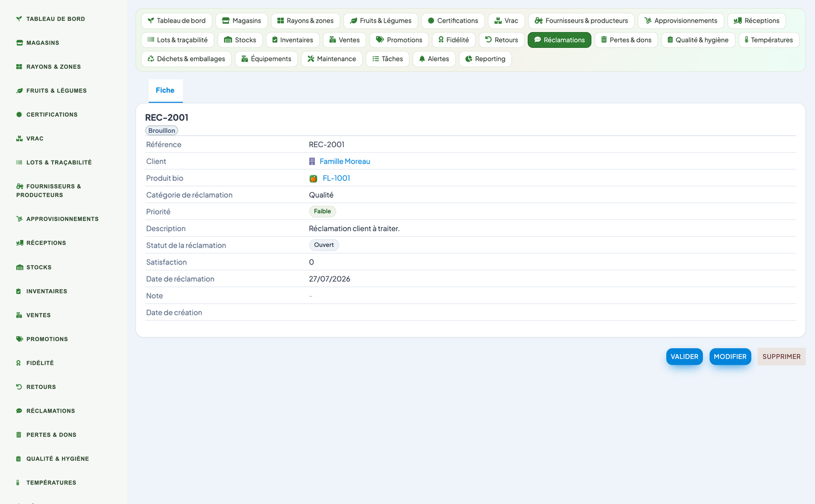Click the Vrac boxes icon in sidebar
The height and width of the screenshot is (504, 815).
pyautogui.click(x=19, y=139)
